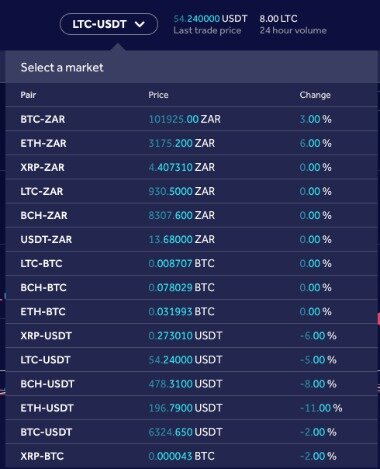Pick the BCH-ZAR market
The image size is (380, 469).
[x=191, y=215]
